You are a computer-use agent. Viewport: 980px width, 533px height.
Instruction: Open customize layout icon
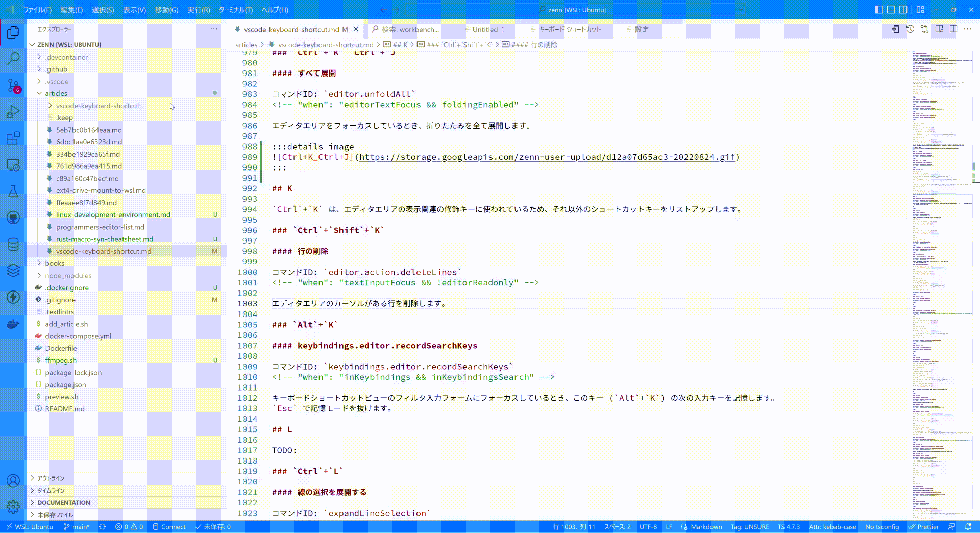pyautogui.click(x=920, y=10)
